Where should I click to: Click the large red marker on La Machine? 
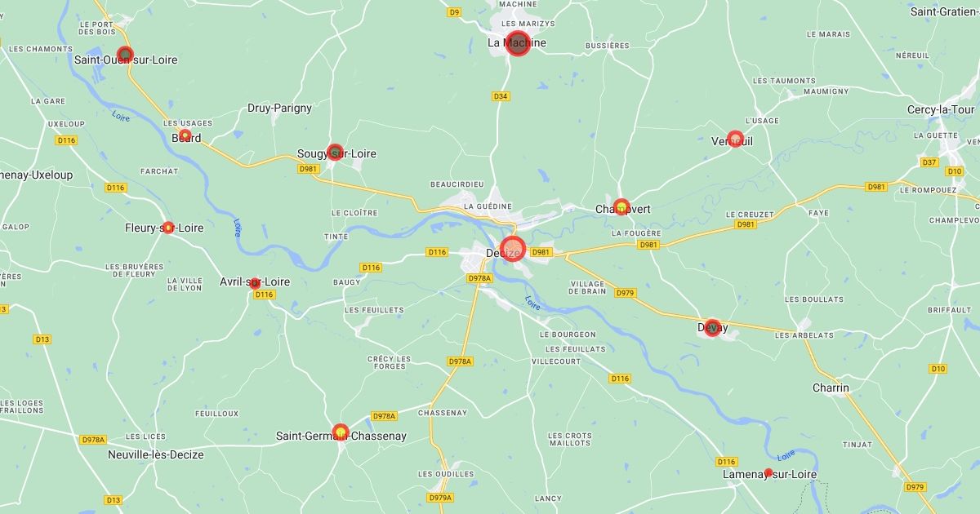point(518,42)
